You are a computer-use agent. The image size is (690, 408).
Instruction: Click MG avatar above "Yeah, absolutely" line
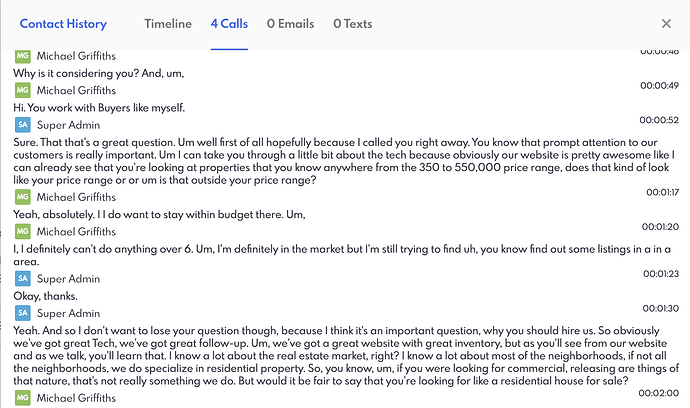point(22,198)
